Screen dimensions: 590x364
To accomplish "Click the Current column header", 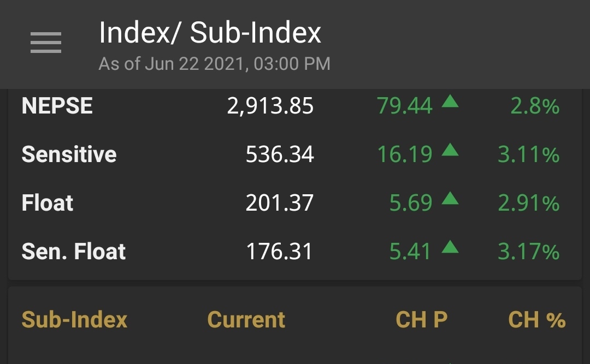I will (246, 320).
